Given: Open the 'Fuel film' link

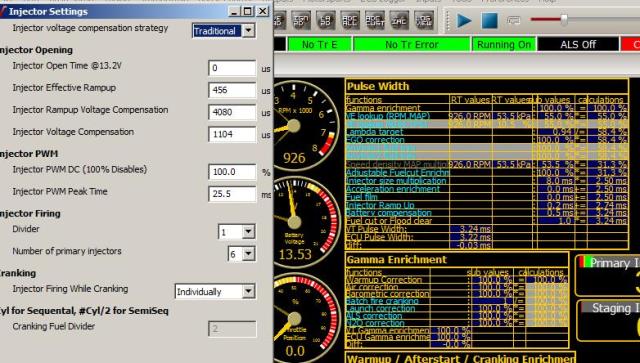Looking at the screenshot, I should click(362, 197).
